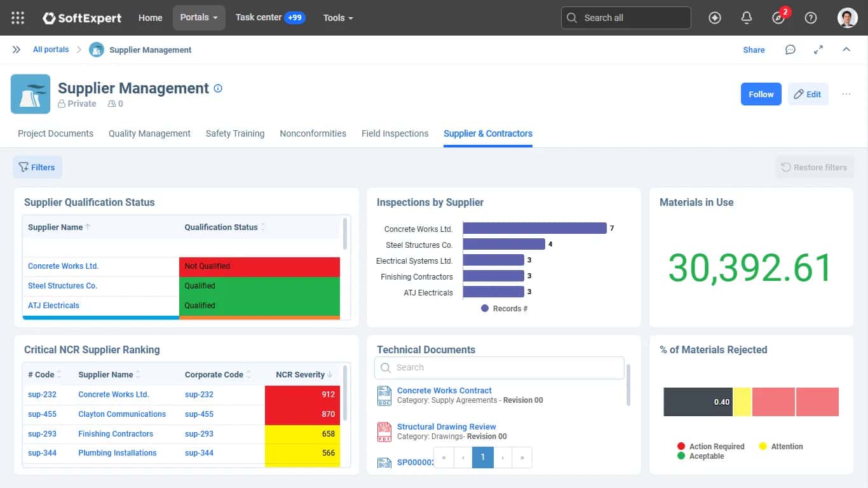The height and width of the screenshot is (488, 868).
Task: Switch to the Nonconformities tab
Action: tap(313, 133)
